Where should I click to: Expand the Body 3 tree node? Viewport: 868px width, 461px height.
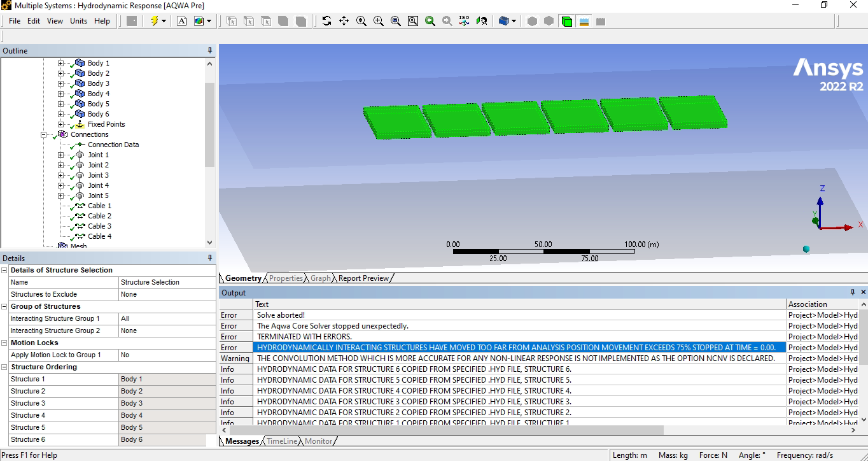[x=61, y=83]
